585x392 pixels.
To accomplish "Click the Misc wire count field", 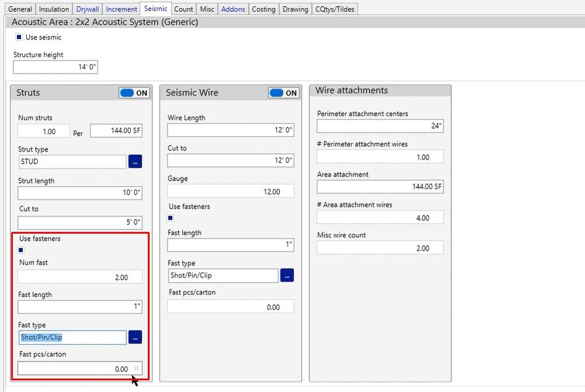I will (x=380, y=248).
